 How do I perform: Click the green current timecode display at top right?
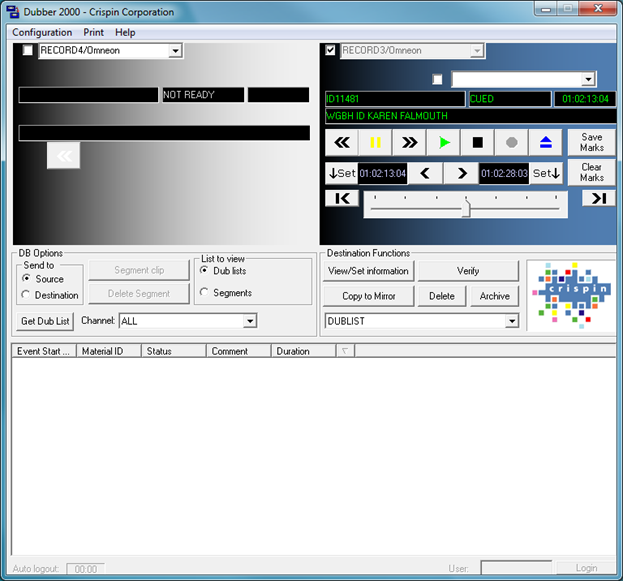585,99
